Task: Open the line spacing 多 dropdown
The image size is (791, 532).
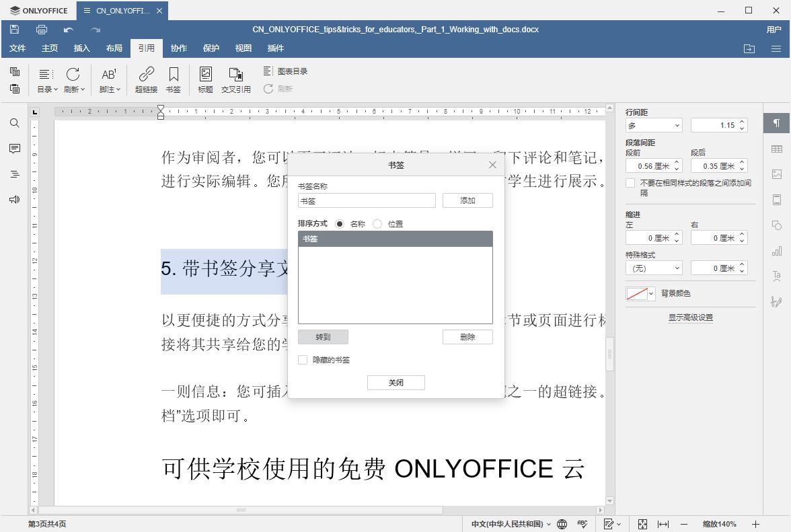Action: tap(653, 124)
